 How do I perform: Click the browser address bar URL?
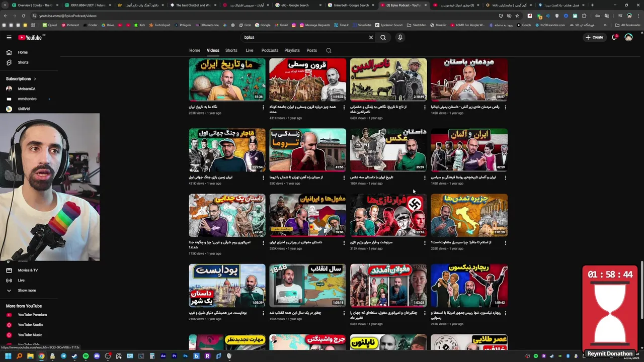68,16
